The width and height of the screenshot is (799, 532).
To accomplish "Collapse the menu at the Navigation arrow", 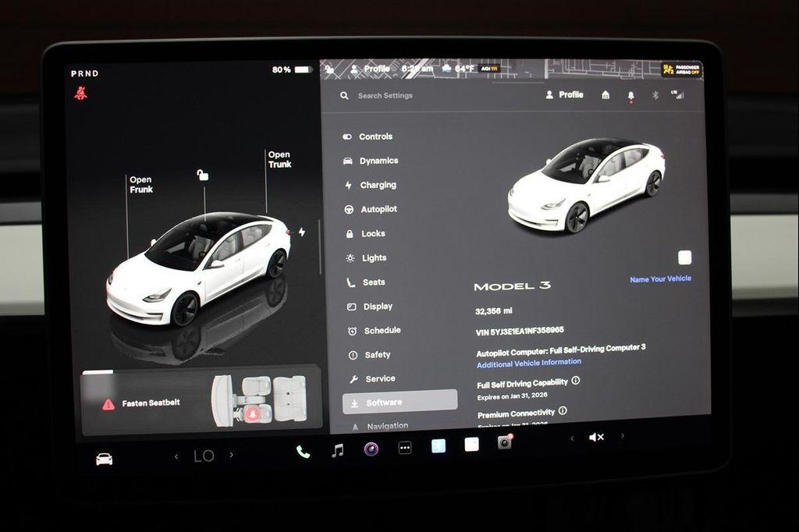I will (x=354, y=426).
